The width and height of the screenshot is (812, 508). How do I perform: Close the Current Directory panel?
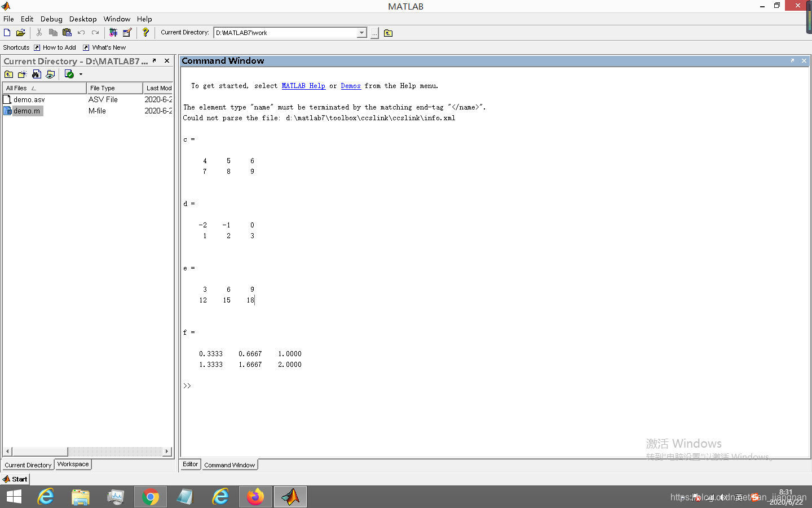click(167, 60)
